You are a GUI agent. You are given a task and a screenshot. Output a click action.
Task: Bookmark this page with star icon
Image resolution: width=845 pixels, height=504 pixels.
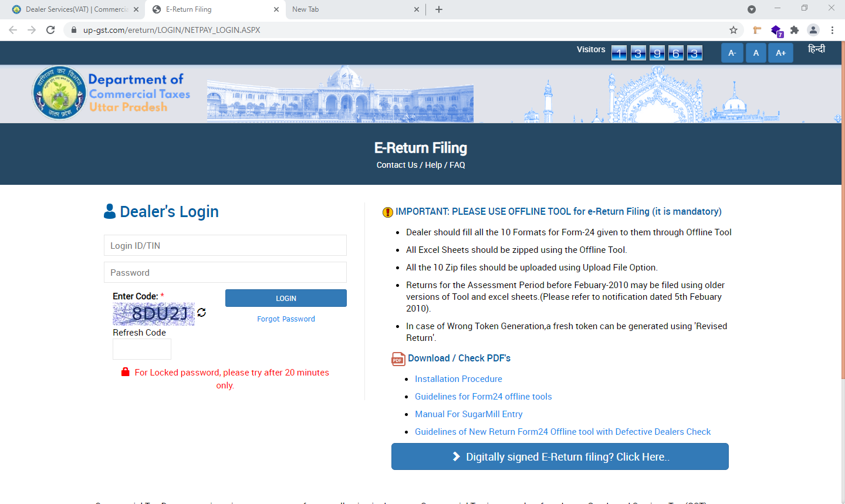[733, 30]
